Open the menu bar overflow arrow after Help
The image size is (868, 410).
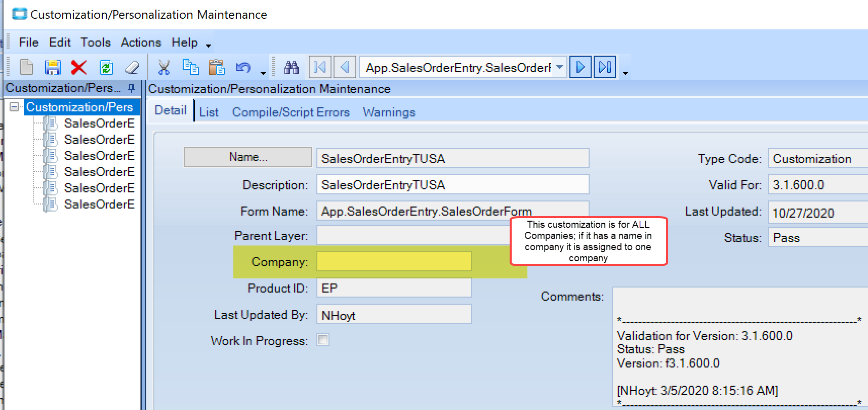pos(209,46)
